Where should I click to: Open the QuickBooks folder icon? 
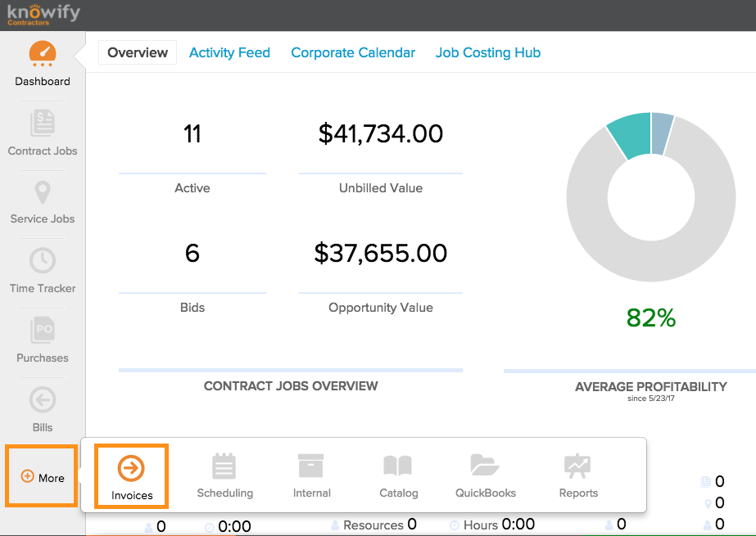pos(485,466)
